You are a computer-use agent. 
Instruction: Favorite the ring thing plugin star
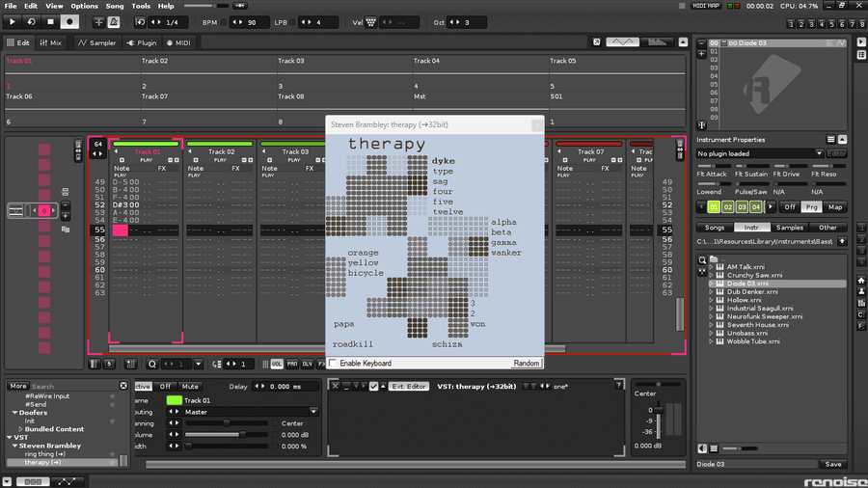pos(113,454)
